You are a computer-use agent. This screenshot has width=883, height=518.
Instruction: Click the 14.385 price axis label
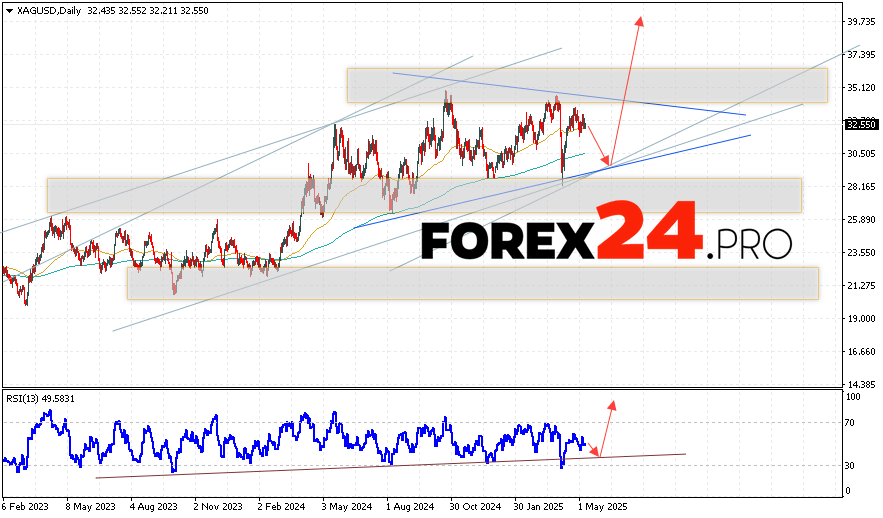click(x=862, y=385)
